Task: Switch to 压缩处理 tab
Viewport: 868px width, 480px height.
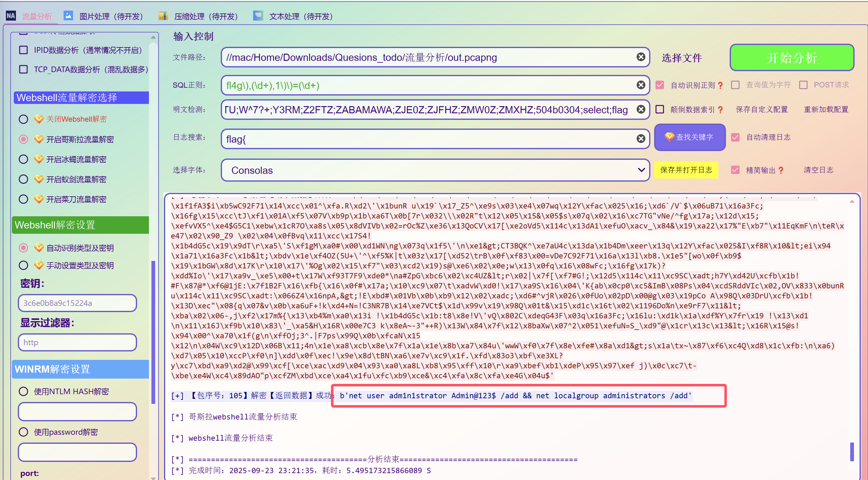Action: [x=205, y=16]
